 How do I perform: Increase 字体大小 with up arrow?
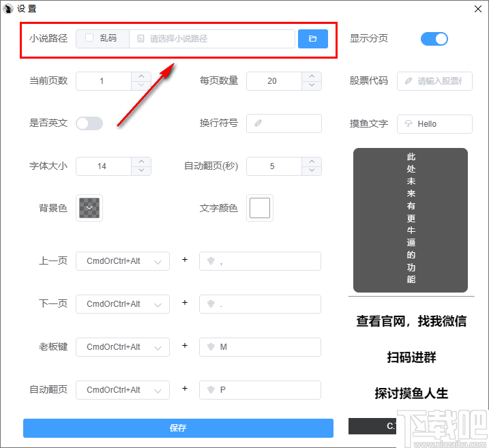click(141, 162)
